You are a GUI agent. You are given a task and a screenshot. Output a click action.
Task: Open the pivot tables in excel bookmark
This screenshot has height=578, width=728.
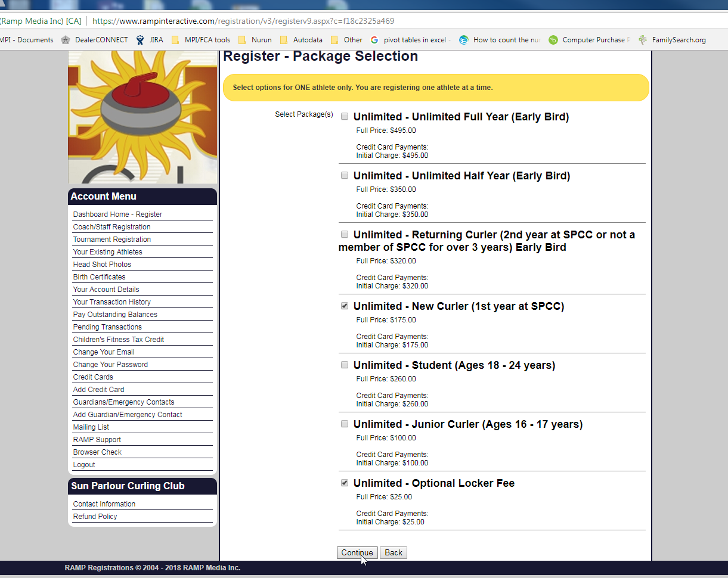(x=411, y=40)
